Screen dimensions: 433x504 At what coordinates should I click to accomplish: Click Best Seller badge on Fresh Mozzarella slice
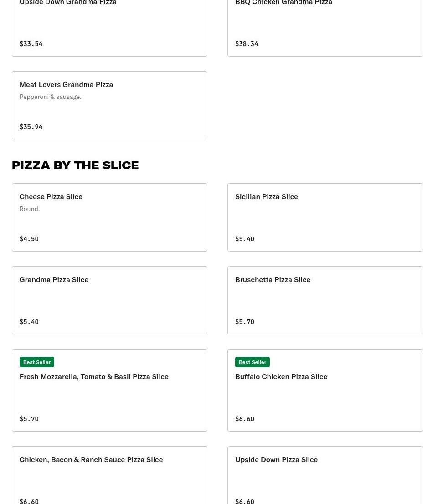[37, 362]
